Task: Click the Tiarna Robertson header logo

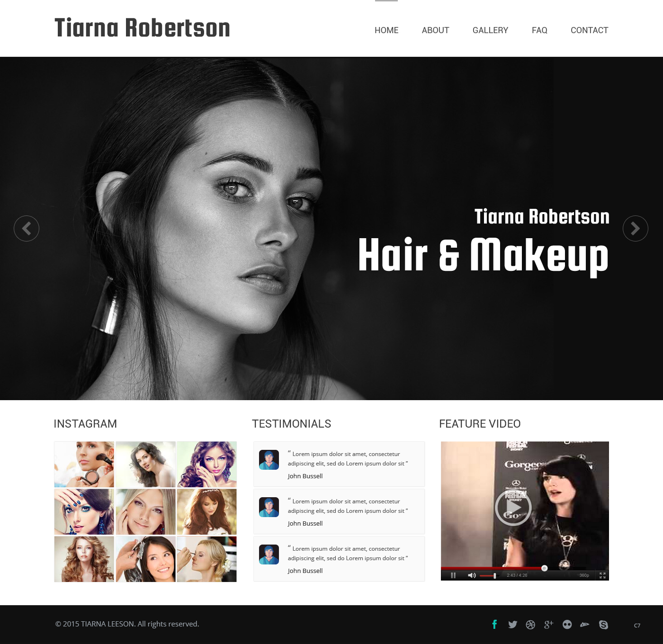Action: pyautogui.click(x=142, y=27)
